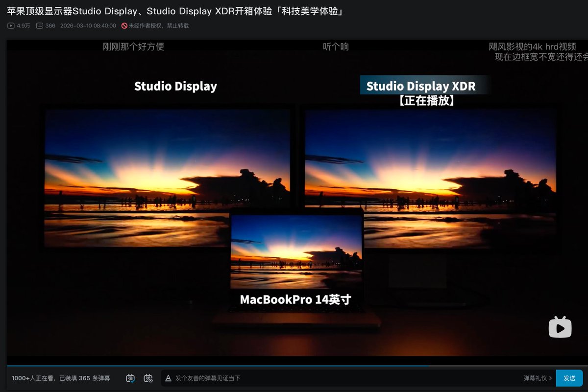Click the 4.9万 play count
Image resolution: width=588 pixels, height=392 pixels.
tap(24, 25)
